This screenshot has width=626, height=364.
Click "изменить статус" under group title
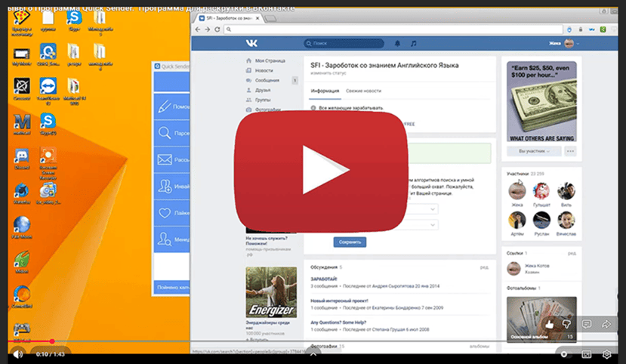328,73
